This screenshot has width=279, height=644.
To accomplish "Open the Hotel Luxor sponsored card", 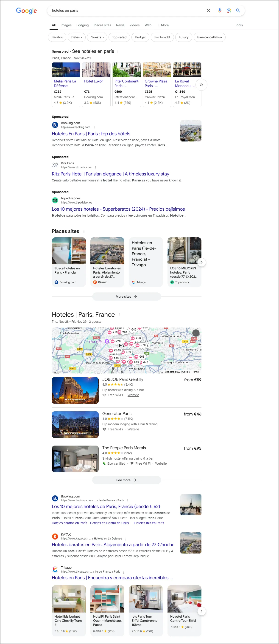I will point(96,85).
